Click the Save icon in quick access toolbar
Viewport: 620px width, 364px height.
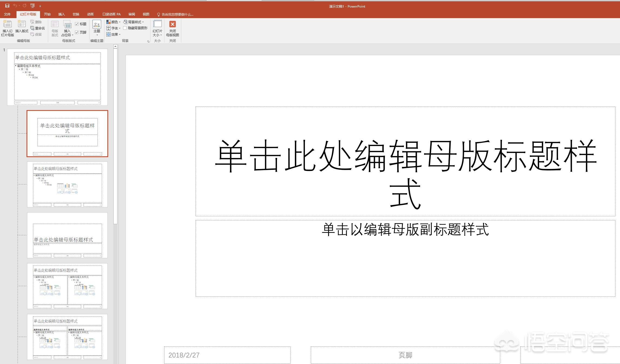(8, 5)
